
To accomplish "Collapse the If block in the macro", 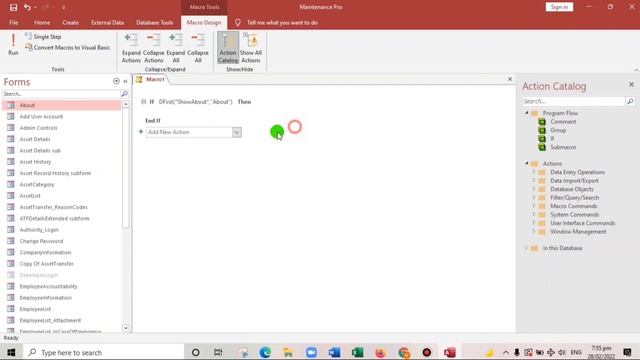I will coord(143,102).
